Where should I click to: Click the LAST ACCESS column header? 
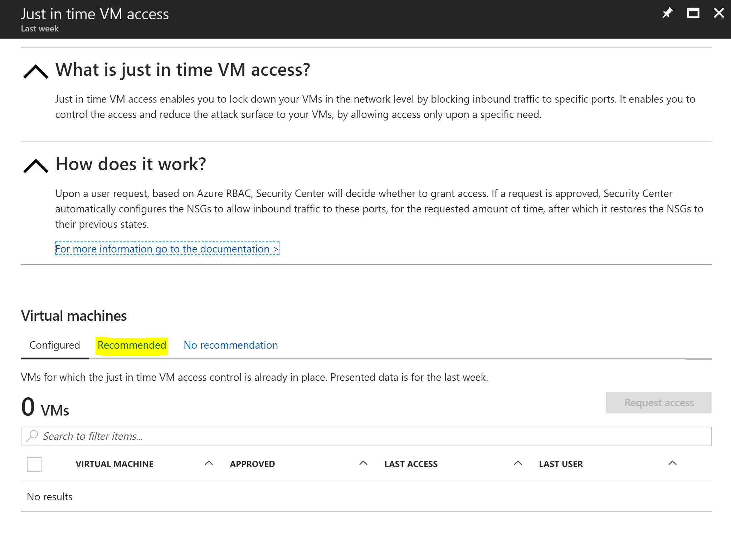(411, 464)
